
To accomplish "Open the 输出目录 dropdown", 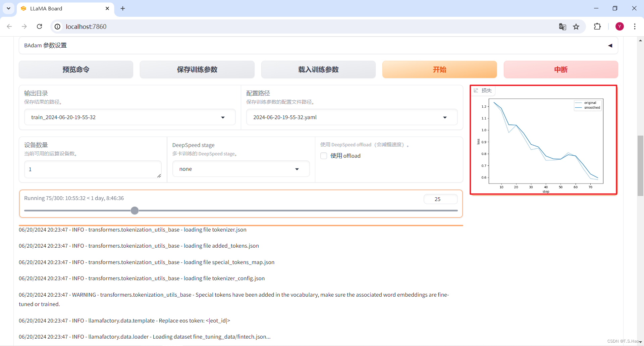I will tap(130, 117).
